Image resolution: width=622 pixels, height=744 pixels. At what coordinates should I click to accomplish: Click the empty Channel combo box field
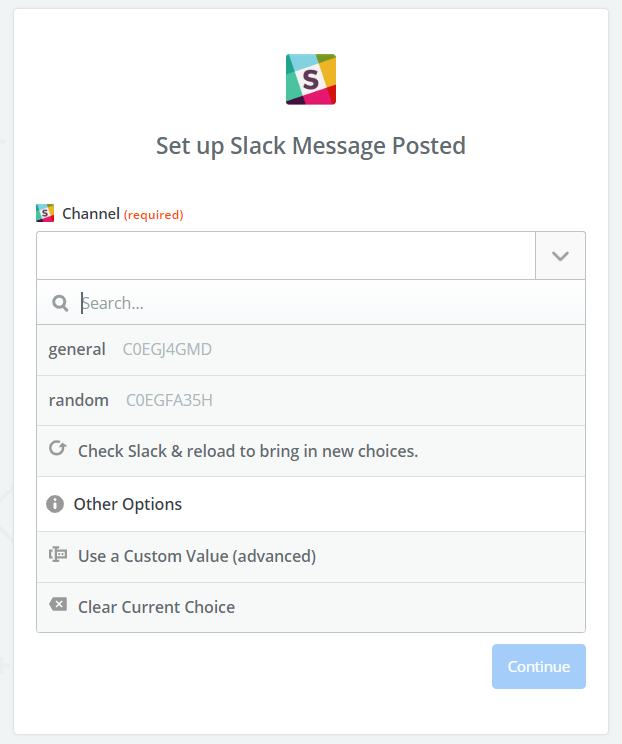click(x=286, y=256)
